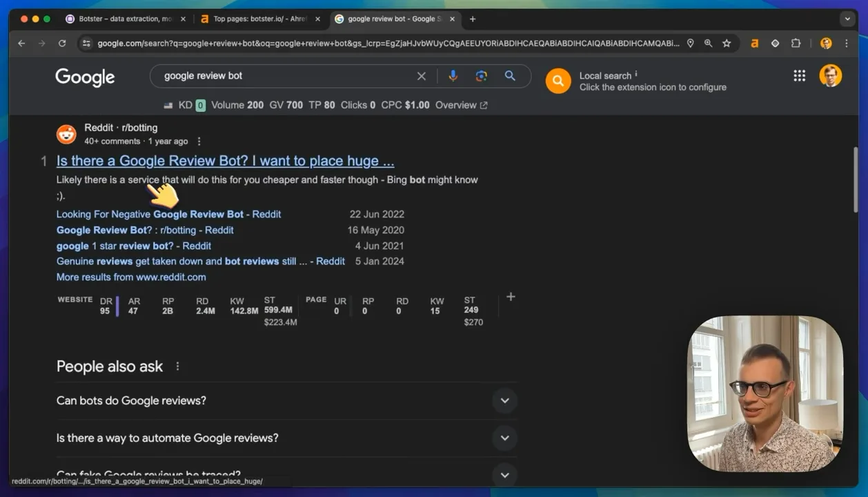Start a search by voice
Image resolution: width=868 pixels, height=497 pixels.
[x=453, y=76]
